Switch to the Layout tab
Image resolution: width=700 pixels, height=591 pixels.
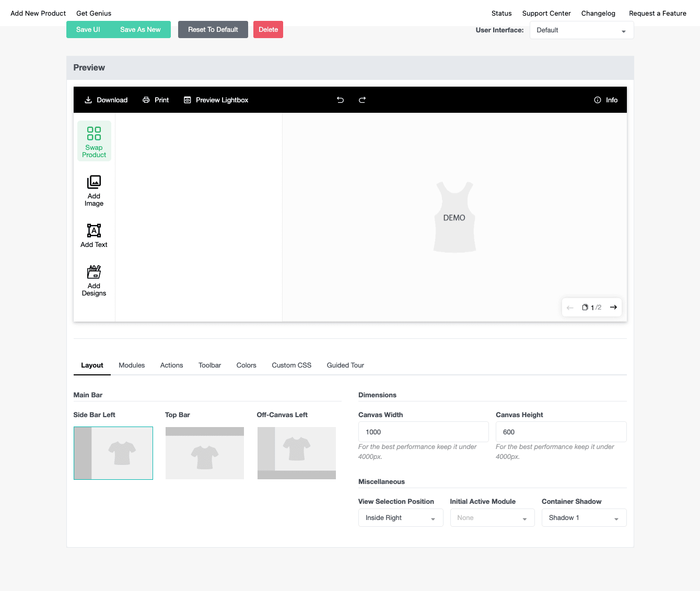click(92, 365)
